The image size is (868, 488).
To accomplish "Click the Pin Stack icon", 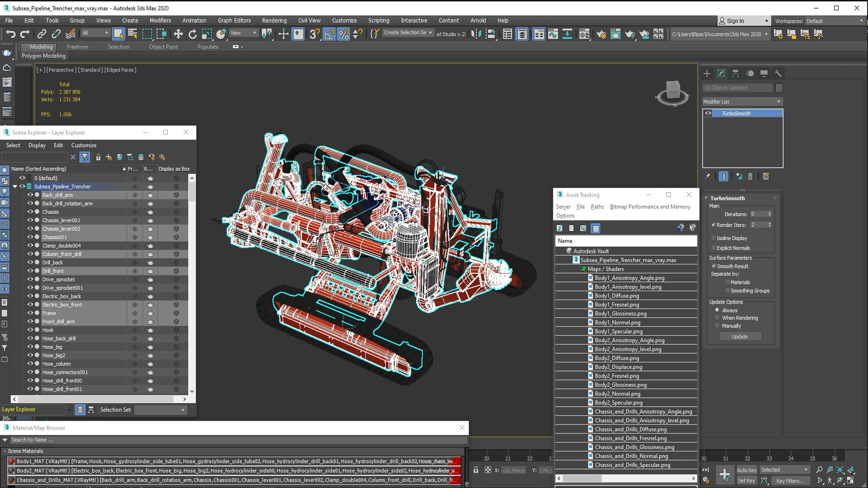I will [x=708, y=177].
